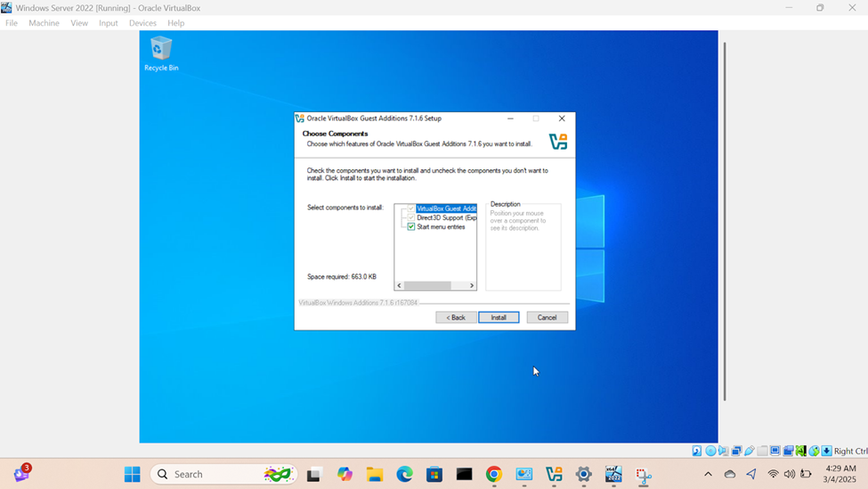Select the VirtualBox Guest Additions tree item
Viewport: 868px width, 489px height.
[446, 208]
